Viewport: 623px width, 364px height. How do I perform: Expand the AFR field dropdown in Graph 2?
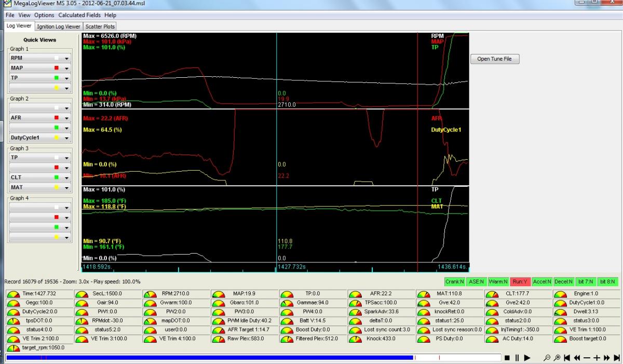pos(66,118)
